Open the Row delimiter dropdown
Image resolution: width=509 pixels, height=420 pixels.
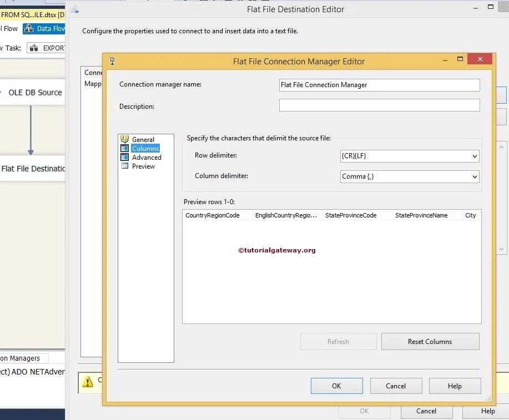tap(475, 156)
